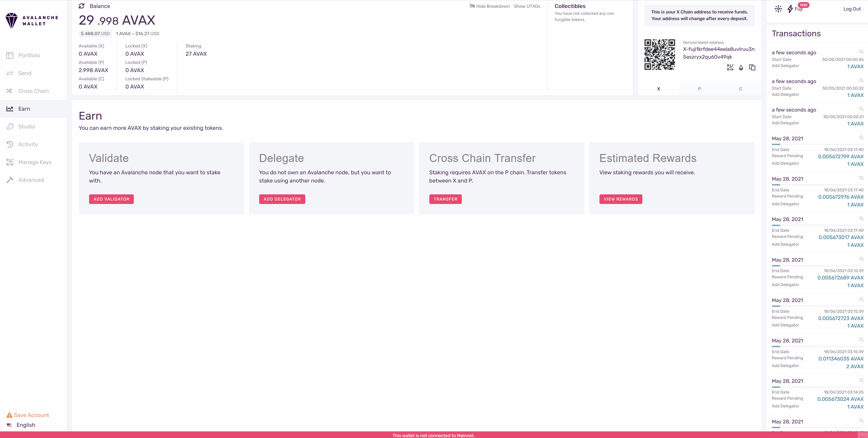Refresh the balance with the sync icon

coord(82,6)
